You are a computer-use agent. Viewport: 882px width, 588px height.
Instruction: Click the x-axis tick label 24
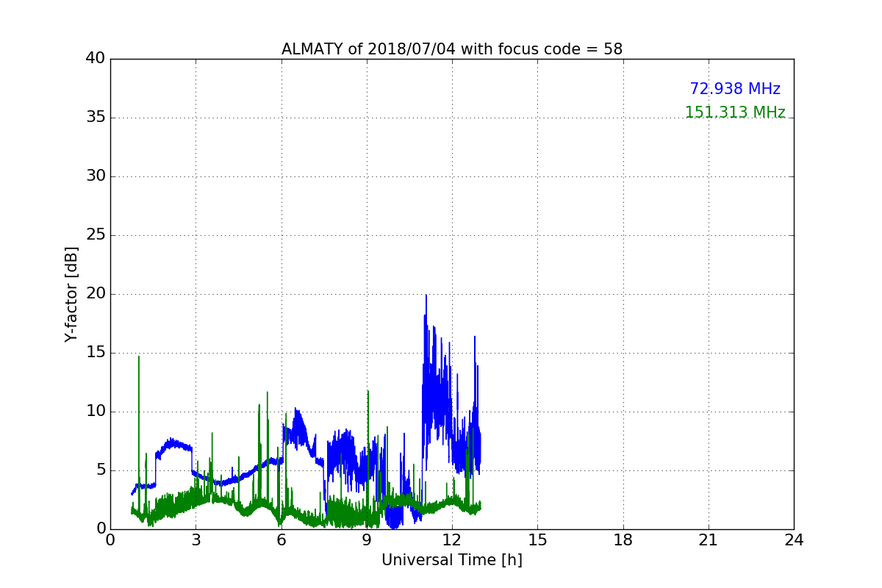(794, 540)
